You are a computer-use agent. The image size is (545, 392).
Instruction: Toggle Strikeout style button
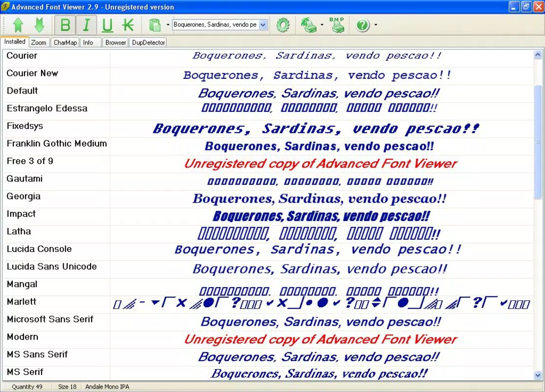(128, 25)
